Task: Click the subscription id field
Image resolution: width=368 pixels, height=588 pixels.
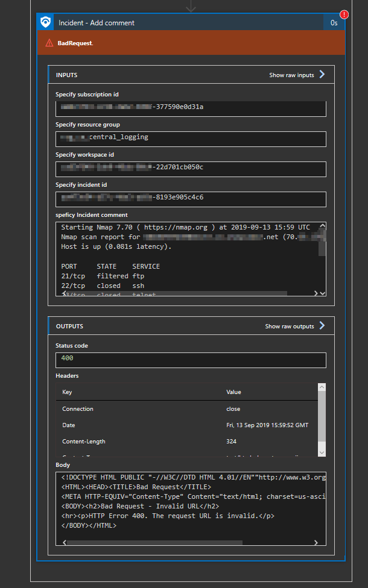Action: pos(191,109)
